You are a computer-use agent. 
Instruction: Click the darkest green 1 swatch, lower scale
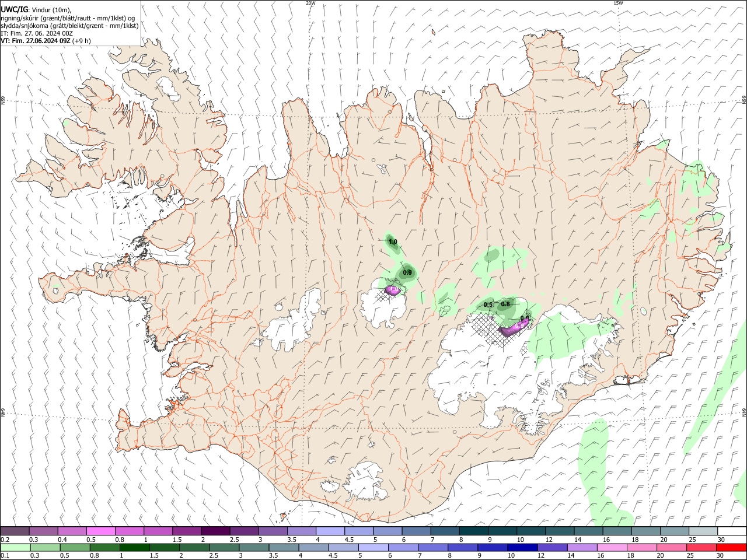(x=135, y=548)
